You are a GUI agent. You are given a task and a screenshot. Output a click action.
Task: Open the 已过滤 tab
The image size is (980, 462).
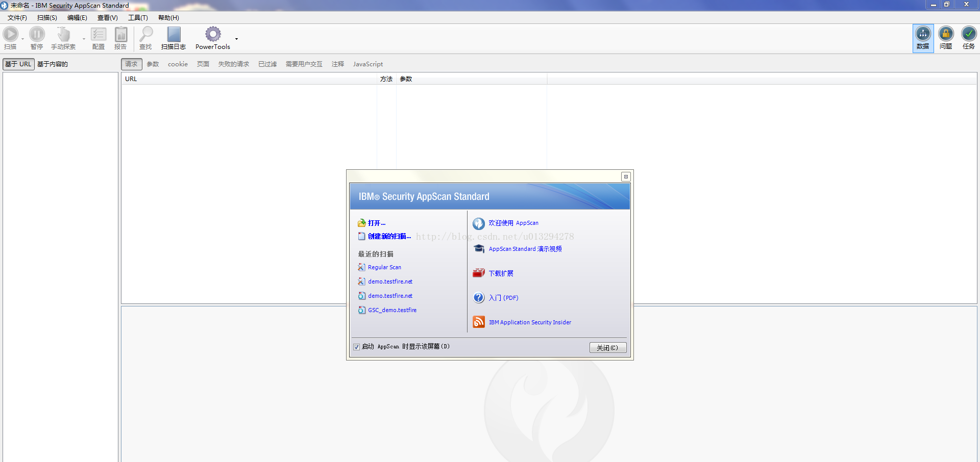(267, 64)
